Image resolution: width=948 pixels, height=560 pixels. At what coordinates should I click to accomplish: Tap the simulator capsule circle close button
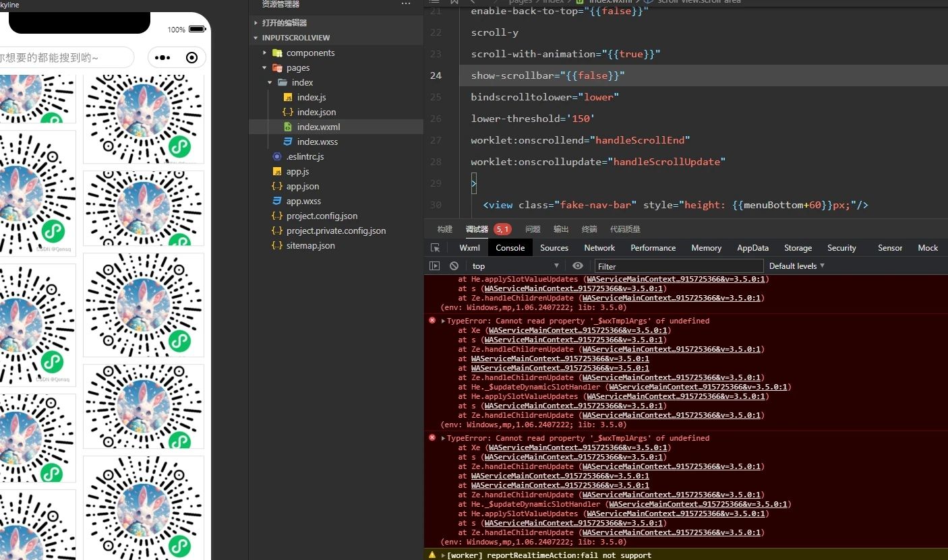(x=191, y=58)
